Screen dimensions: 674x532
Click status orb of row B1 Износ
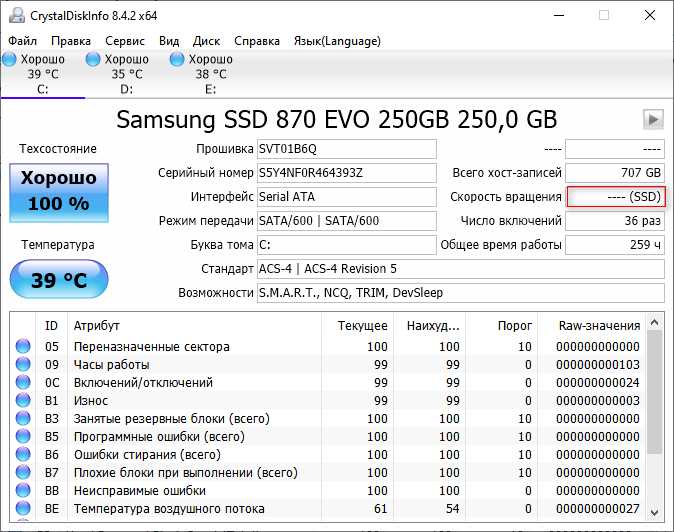23,400
